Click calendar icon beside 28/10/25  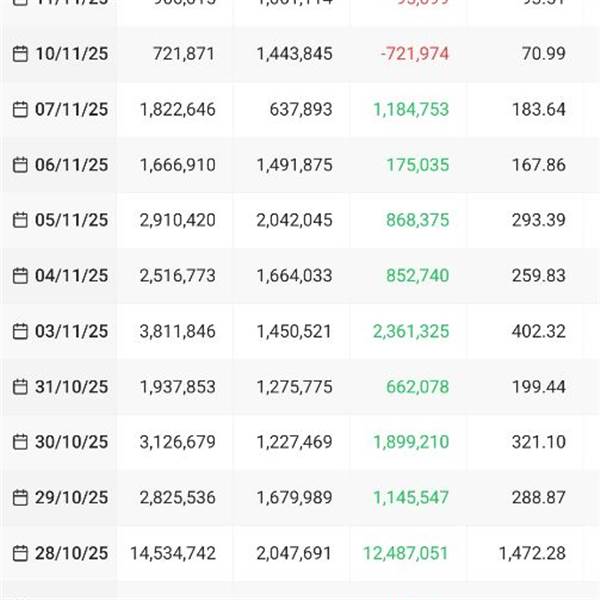(x=20, y=553)
